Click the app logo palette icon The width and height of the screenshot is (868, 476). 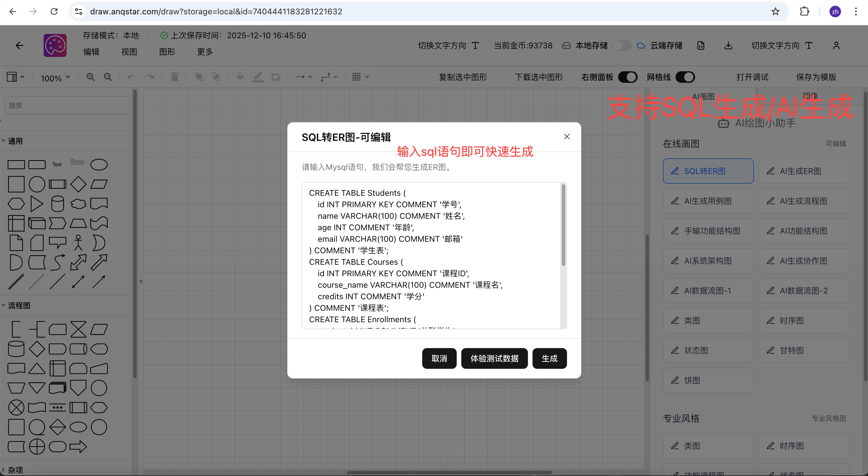pyautogui.click(x=55, y=45)
